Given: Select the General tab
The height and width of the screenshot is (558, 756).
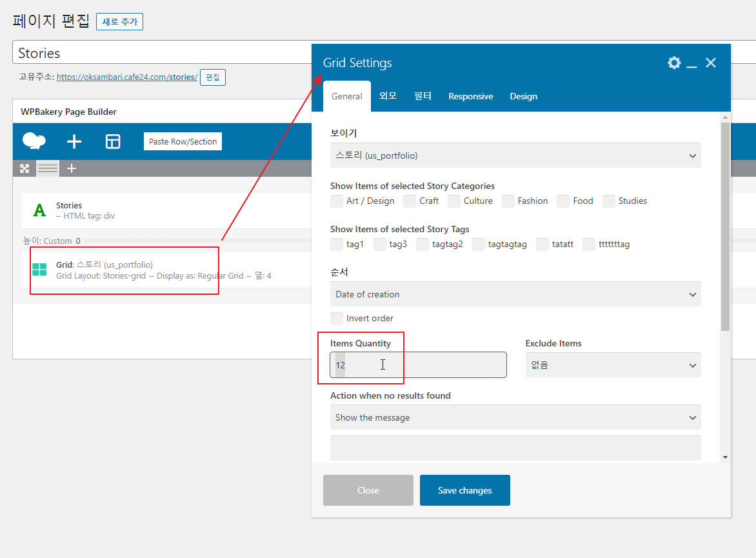Looking at the screenshot, I should [x=346, y=97].
